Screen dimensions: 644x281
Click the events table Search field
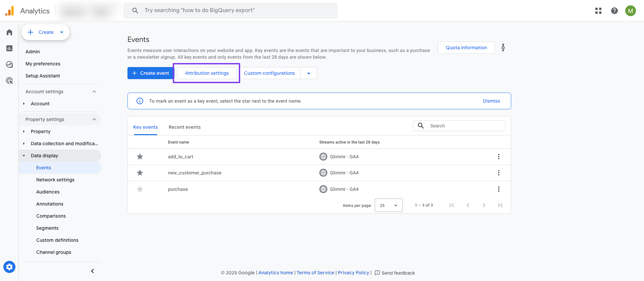tap(459, 126)
